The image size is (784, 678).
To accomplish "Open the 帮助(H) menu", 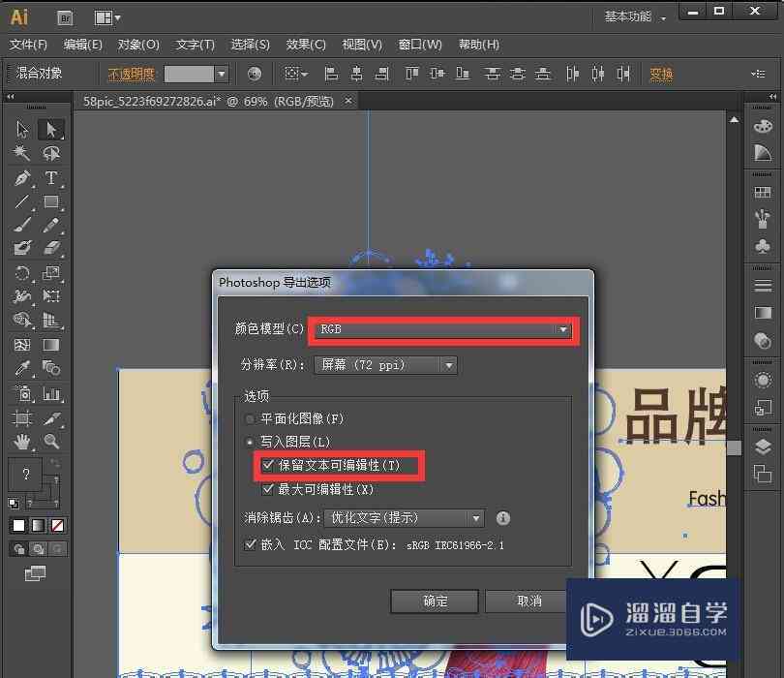I will pyautogui.click(x=479, y=45).
